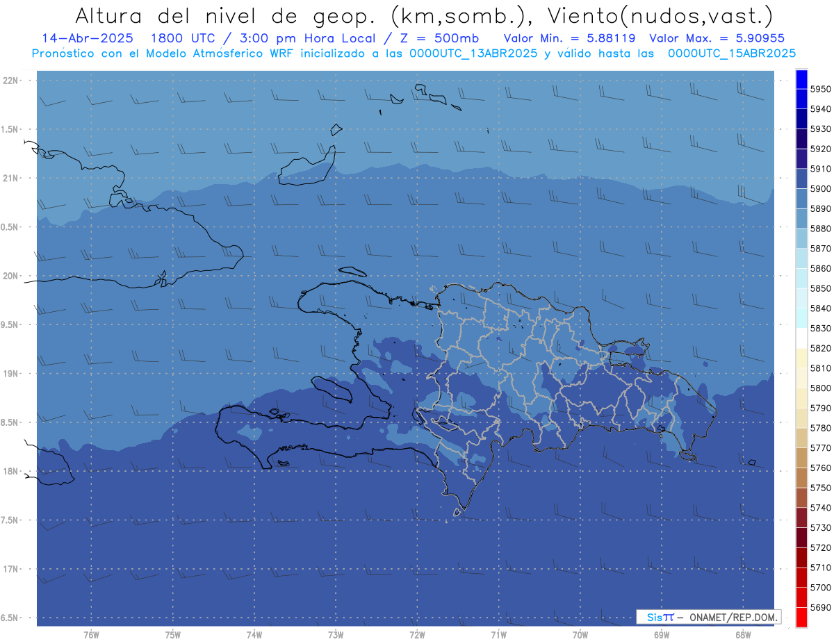834x644 pixels.
Task: Click the '5740' legend value
Action: tap(821, 508)
